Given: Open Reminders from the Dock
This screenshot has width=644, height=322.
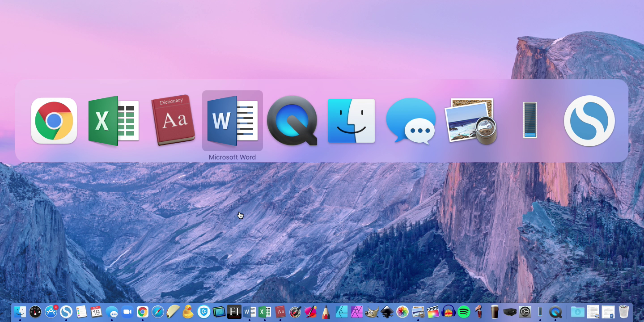Looking at the screenshot, I should (81, 312).
